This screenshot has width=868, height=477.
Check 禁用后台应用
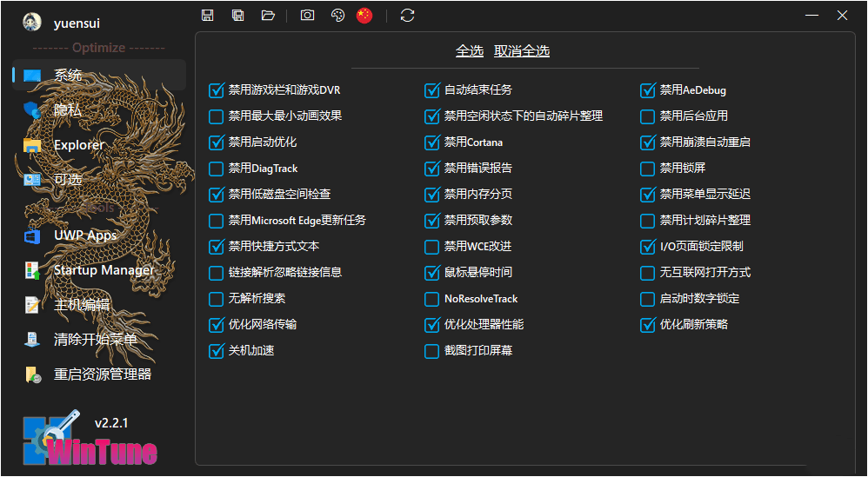647,116
